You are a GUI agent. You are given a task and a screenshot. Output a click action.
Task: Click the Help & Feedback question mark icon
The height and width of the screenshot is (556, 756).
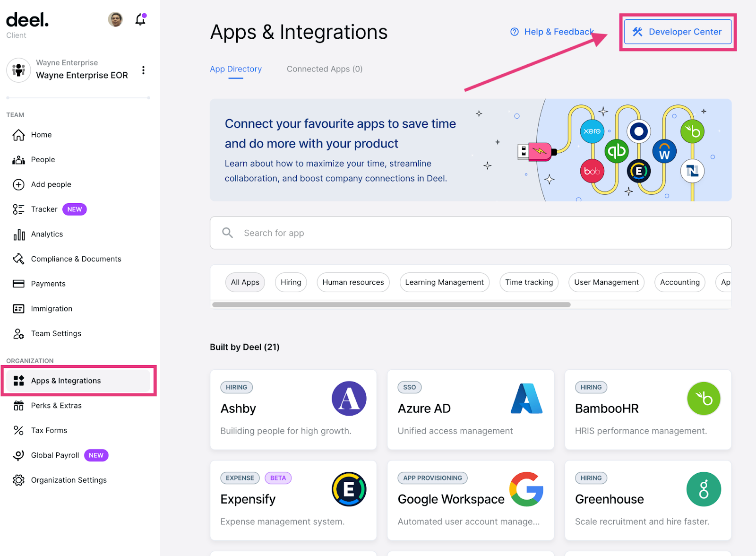(515, 32)
